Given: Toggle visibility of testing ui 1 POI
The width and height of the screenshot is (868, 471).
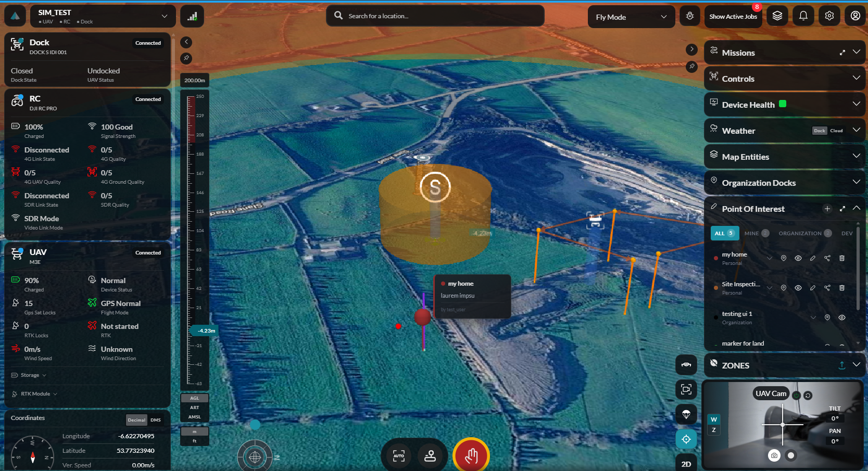Looking at the screenshot, I should tap(842, 317).
